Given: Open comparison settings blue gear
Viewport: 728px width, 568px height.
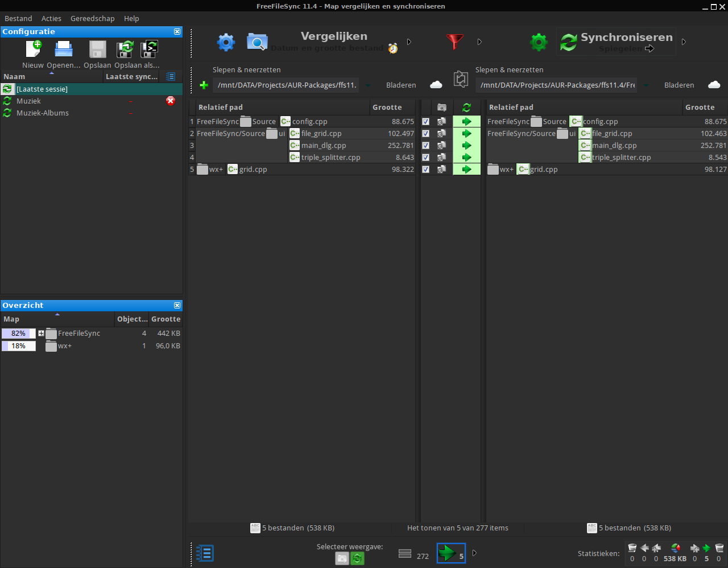Looking at the screenshot, I should pyautogui.click(x=226, y=42).
